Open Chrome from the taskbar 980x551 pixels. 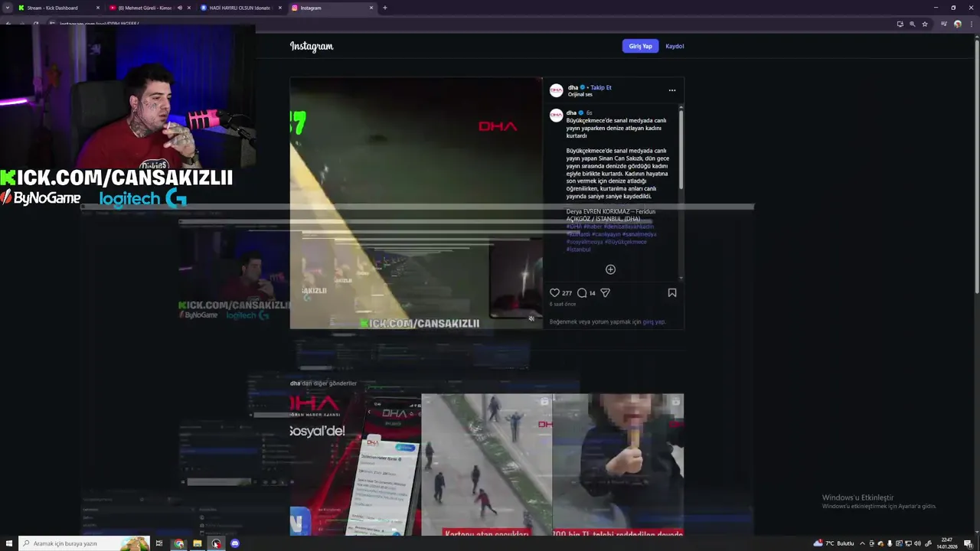178,543
